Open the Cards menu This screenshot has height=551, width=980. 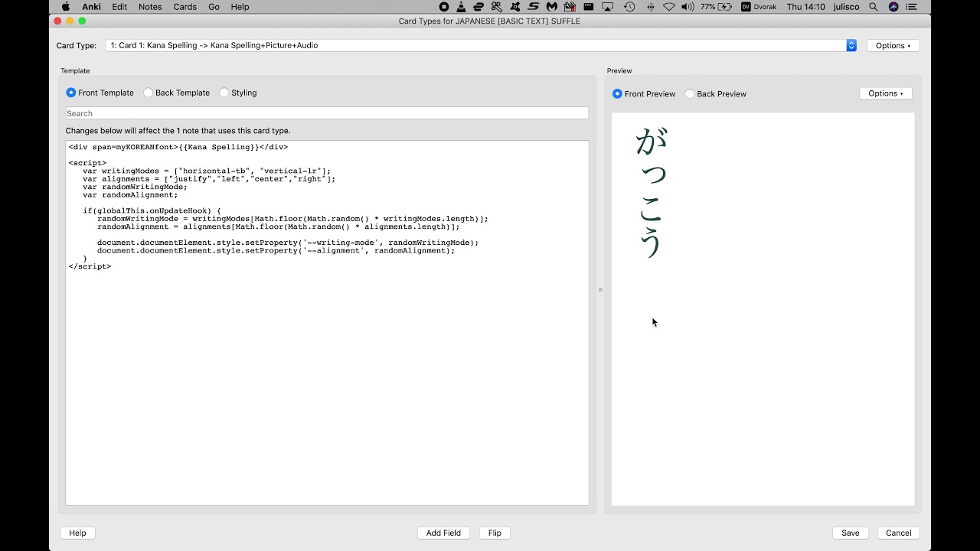(185, 7)
